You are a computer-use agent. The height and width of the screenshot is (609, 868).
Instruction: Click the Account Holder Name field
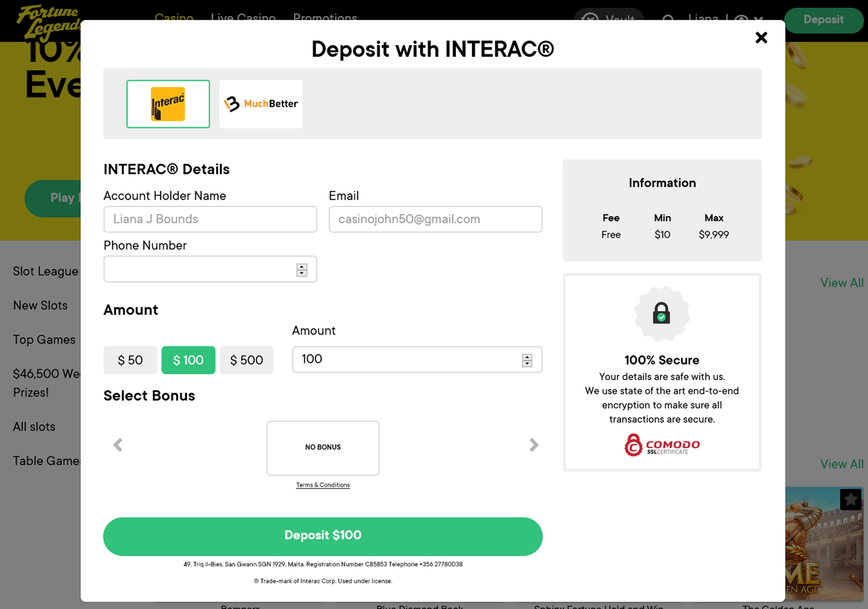pyautogui.click(x=210, y=219)
